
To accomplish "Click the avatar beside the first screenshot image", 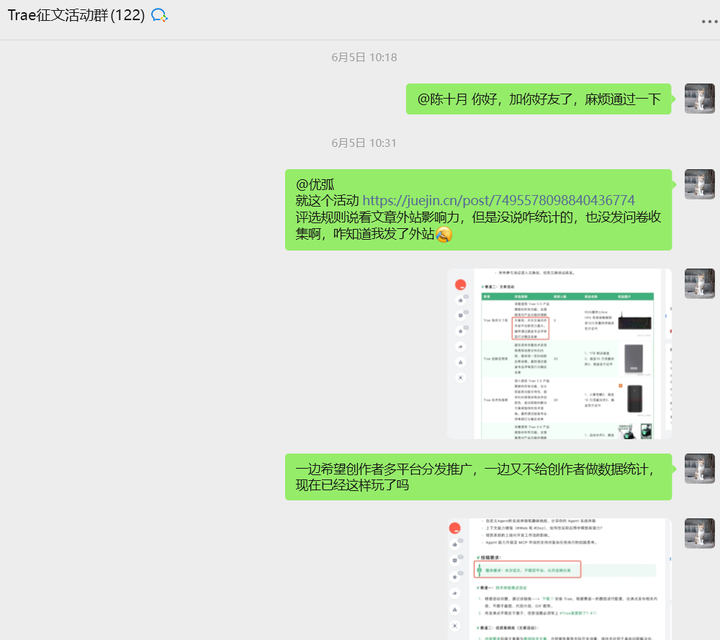I will 699,283.
